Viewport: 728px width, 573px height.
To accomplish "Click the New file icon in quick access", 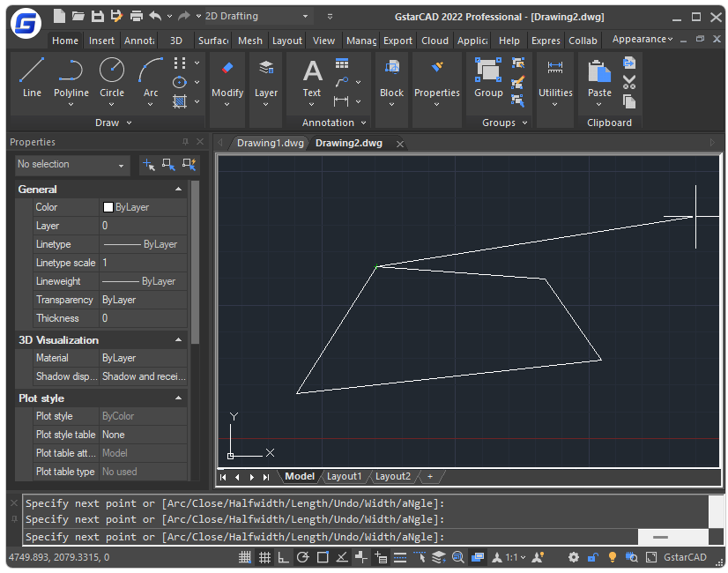I will 59,16.
